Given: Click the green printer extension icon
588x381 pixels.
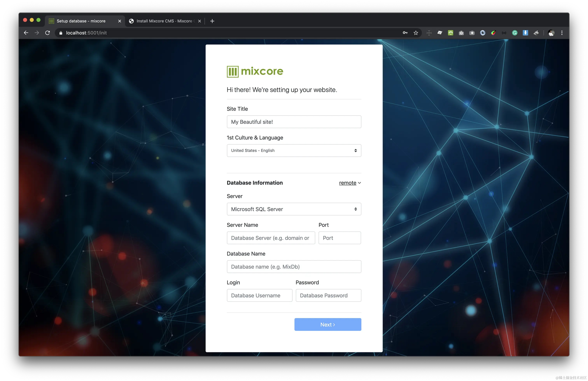Looking at the screenshot, I should point(450,33).
